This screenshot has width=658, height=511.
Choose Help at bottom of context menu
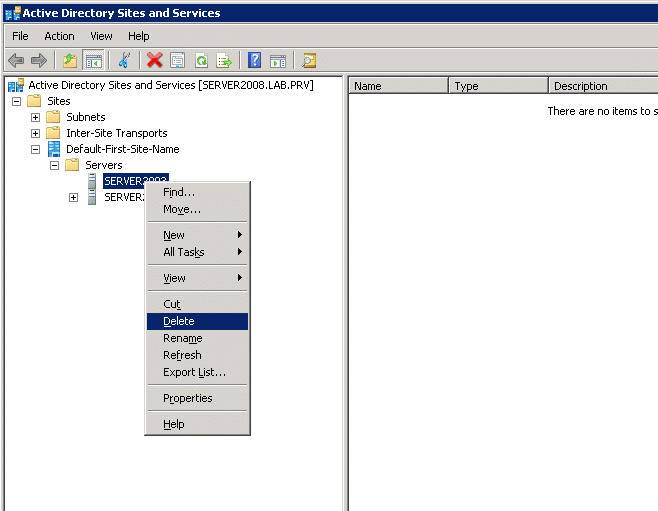point(197,424)
